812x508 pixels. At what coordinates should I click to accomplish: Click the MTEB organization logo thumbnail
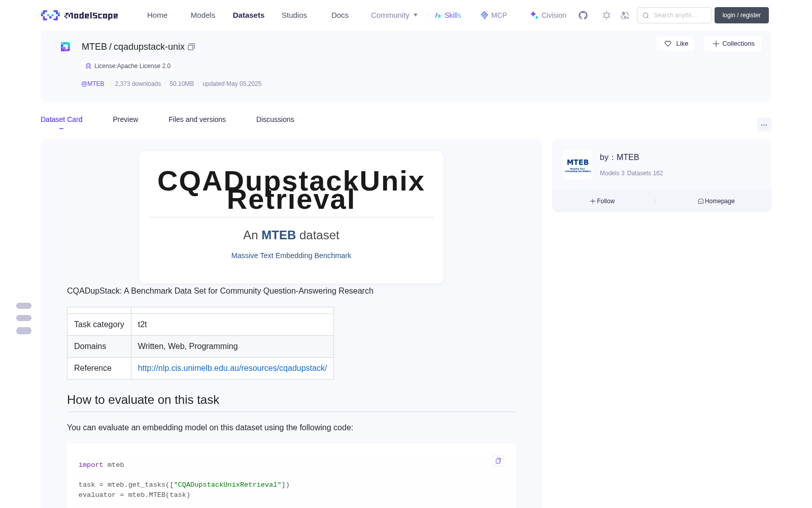pyautogui.click(x=578, y=165)
